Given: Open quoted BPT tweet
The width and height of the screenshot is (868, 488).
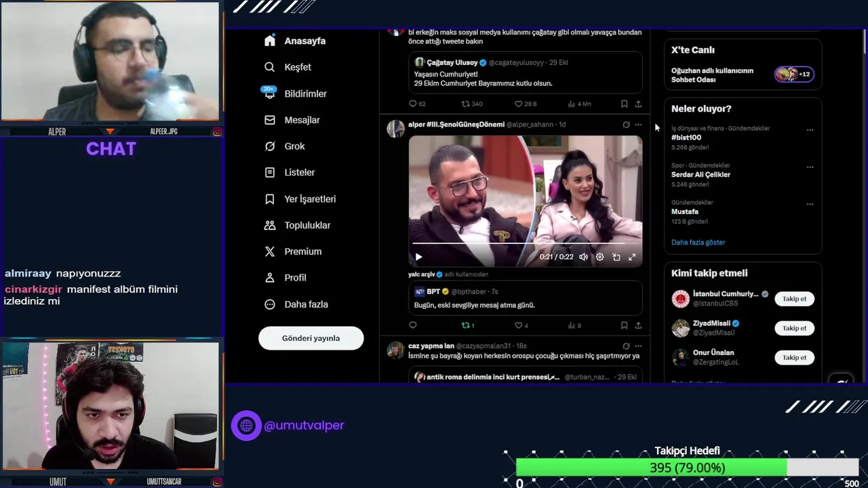Looking at the screenshot, I should point(526,298).
